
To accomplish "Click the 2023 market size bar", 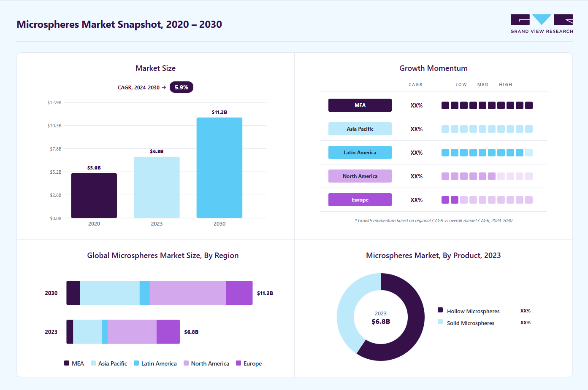I will tap(157, 188).
